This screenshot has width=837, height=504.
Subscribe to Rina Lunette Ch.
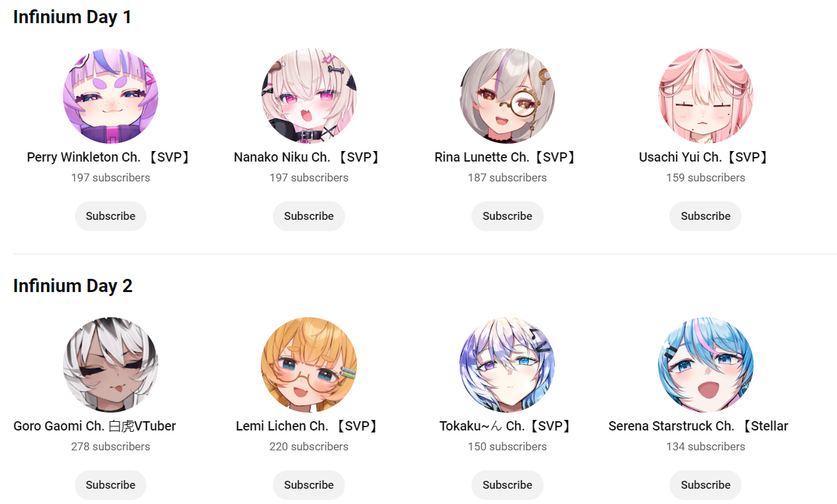tap(507, 216)
